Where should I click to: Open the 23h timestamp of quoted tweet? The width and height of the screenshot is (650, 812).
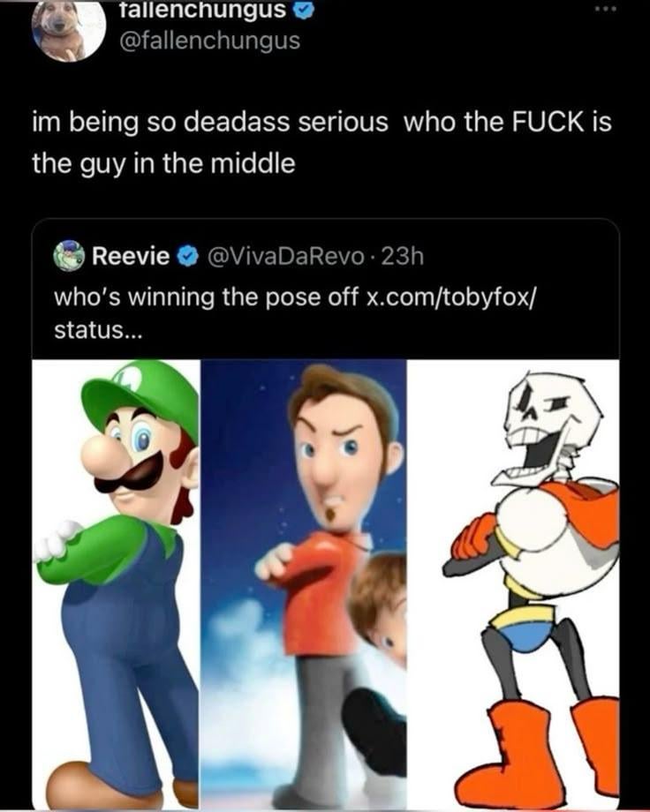[x=405, y=257]
